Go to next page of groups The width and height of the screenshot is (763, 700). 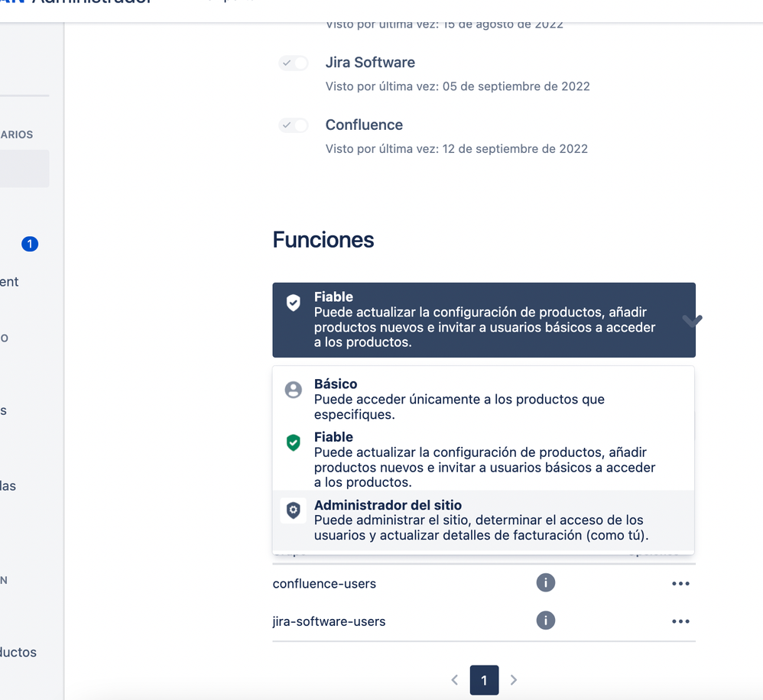(513, 679)
